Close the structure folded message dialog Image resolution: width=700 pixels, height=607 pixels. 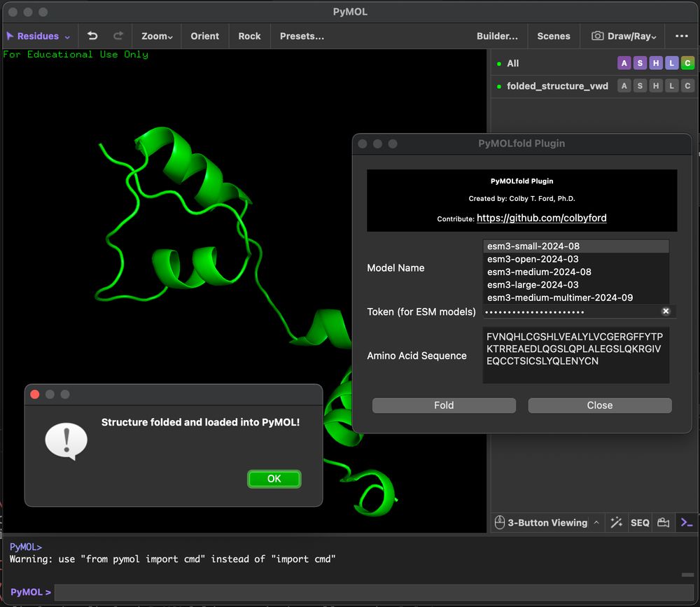pos(35,394)
